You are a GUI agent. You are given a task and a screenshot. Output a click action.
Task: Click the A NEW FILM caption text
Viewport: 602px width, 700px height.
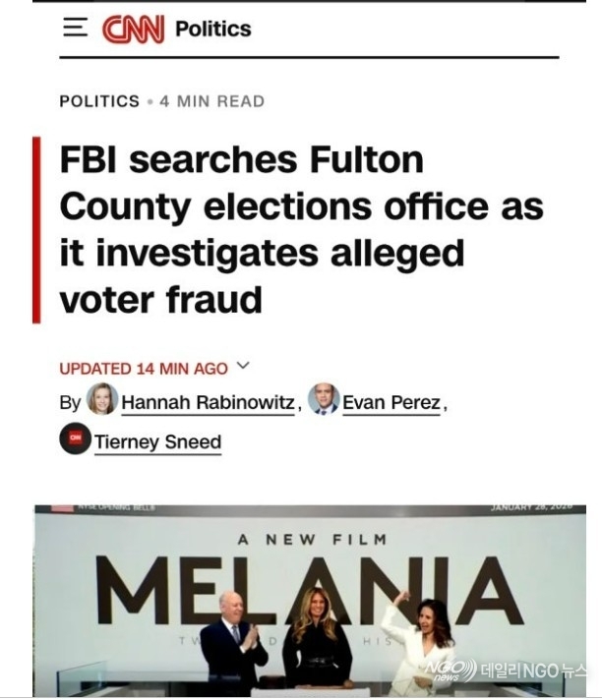(x=312, y=540)
